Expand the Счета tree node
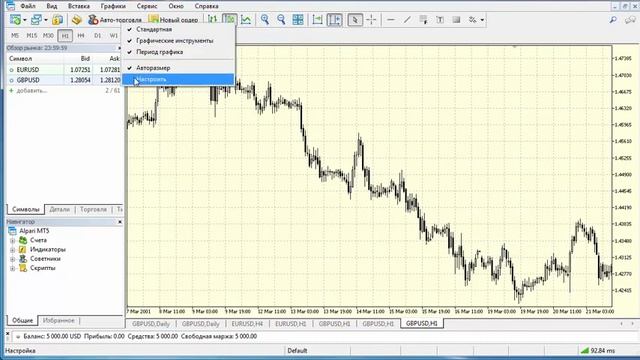Viewport: 640px width, 360px height. coord(12,240)
